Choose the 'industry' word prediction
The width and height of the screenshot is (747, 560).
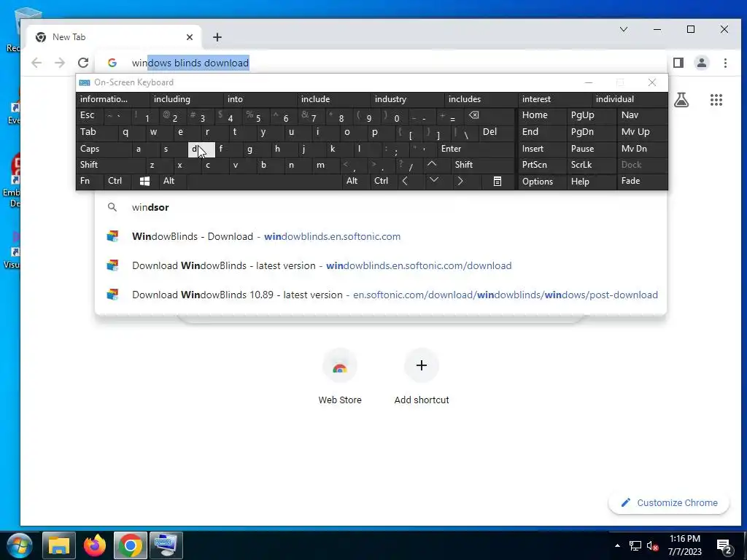tap(407, 99)
